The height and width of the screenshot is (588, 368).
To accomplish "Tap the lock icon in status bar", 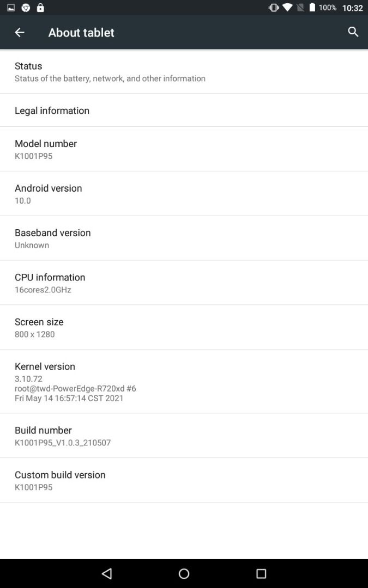I will pos(40,8).
